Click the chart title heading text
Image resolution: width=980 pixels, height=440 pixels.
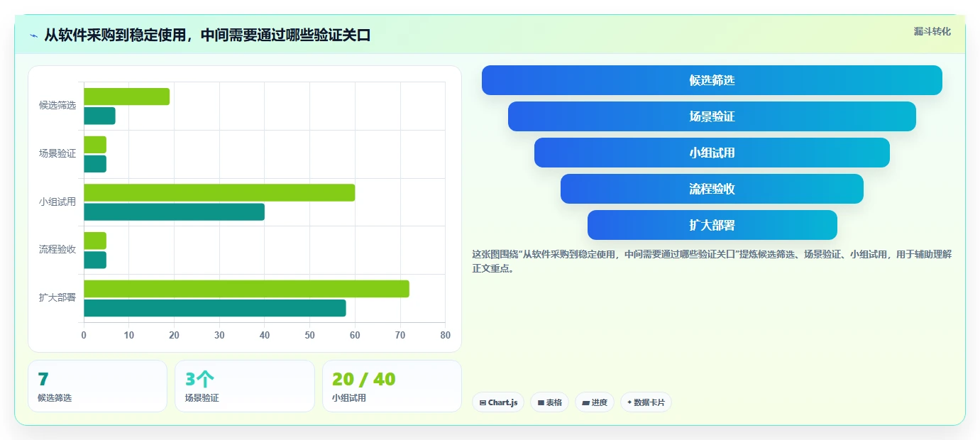[207, 35]
